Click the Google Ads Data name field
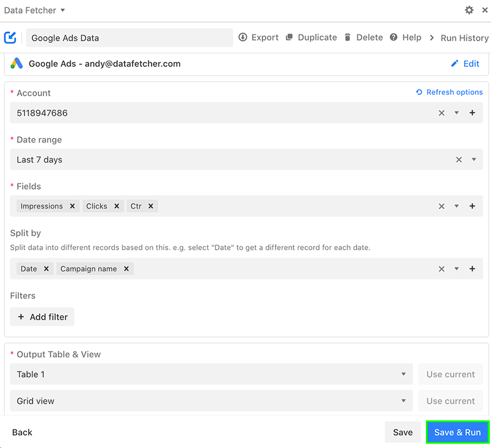This screenshot has height=448, width=491. 130,37
